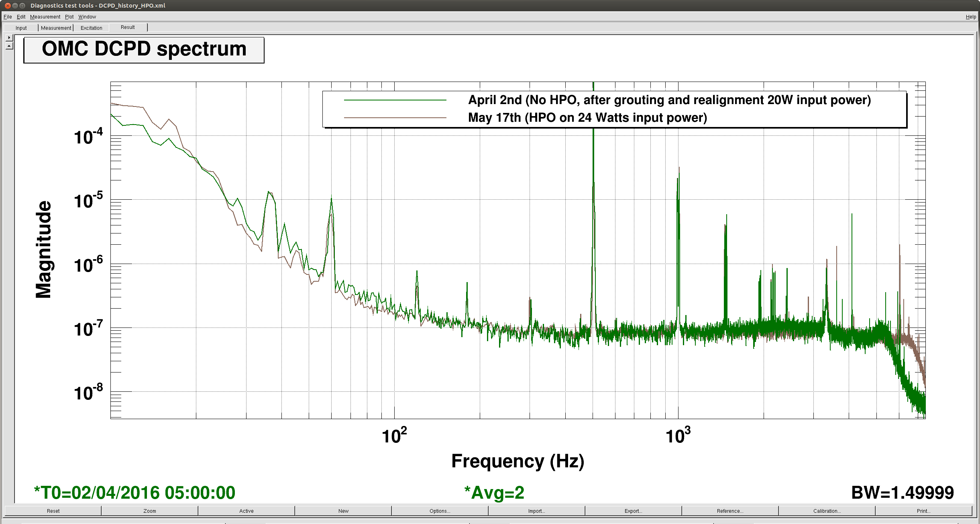Open the Edit menu
The width and height of the screenshot is (980, 524).
(21, 17)
